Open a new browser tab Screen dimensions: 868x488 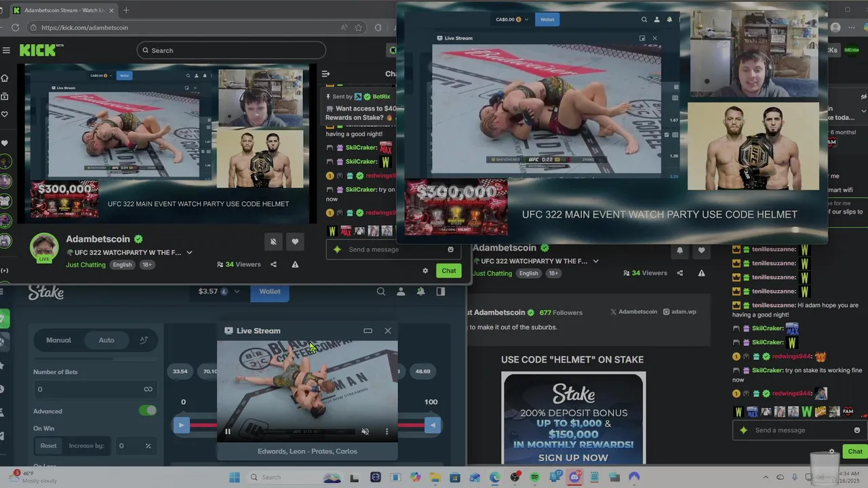coord(126,10)
